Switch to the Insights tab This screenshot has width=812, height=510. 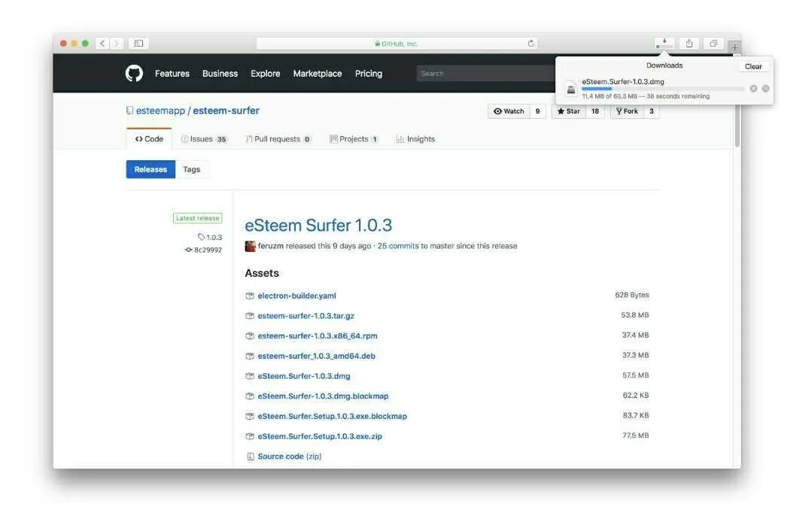point(415,138)
